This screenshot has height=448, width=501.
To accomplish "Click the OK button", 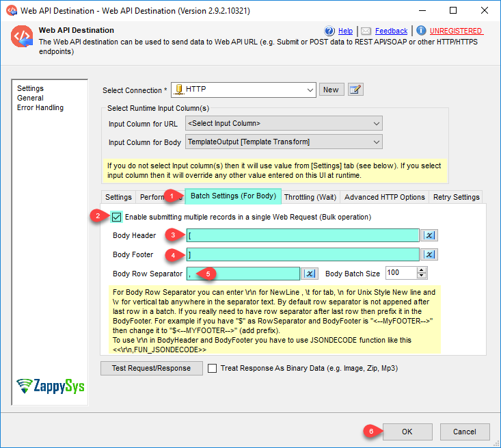I will [407, 432].
